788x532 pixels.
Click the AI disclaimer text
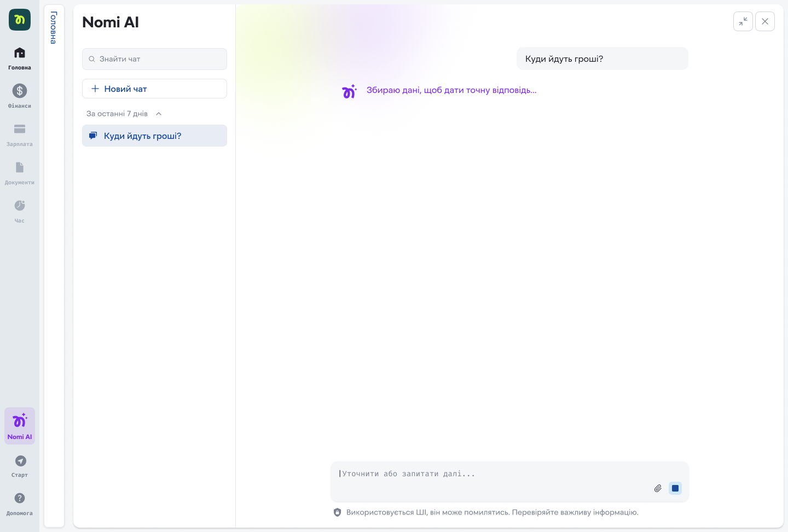pos(493,512)
